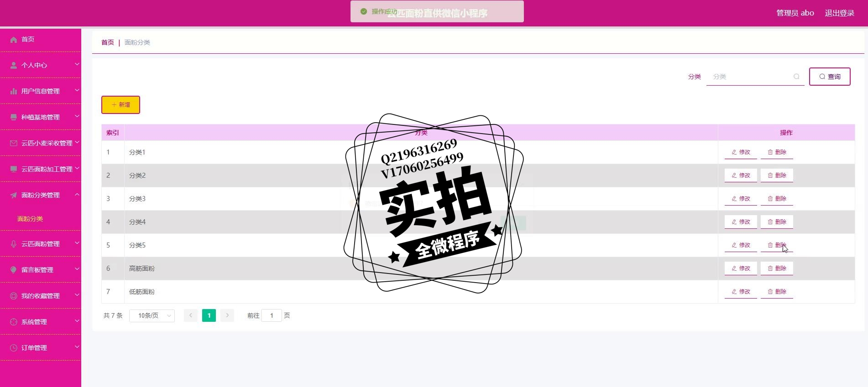The width and height of the screenshot is (868, 387).
Task: Click the screen icon for 云匹面粉加工管理
Action: point(14,170)
